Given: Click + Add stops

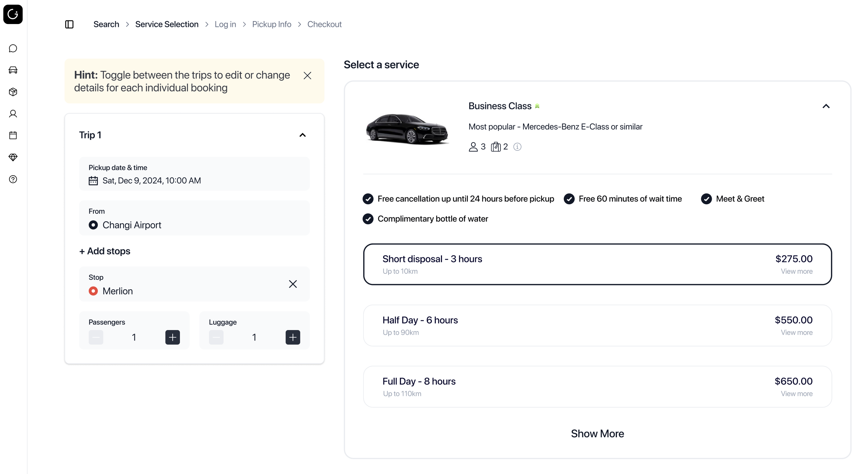Looking at the screenshot, I should (105, 251).
